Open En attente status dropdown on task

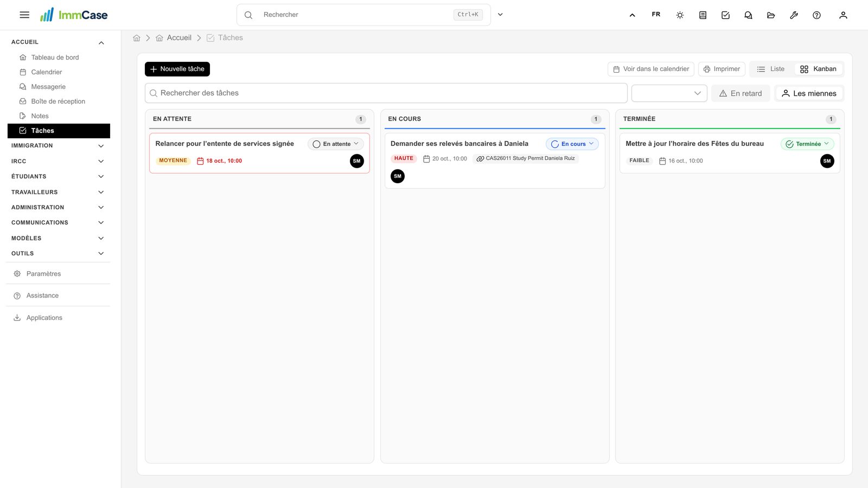click(336, 144)
